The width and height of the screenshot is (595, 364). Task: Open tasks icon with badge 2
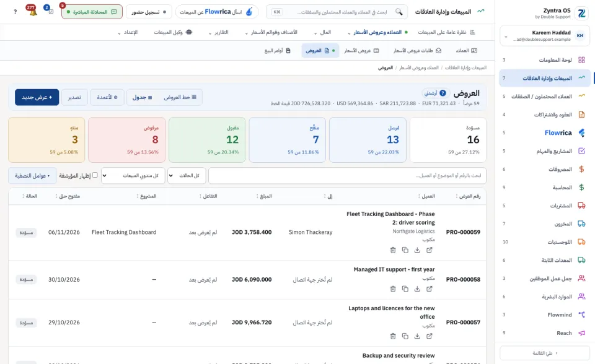click(50, 11)
